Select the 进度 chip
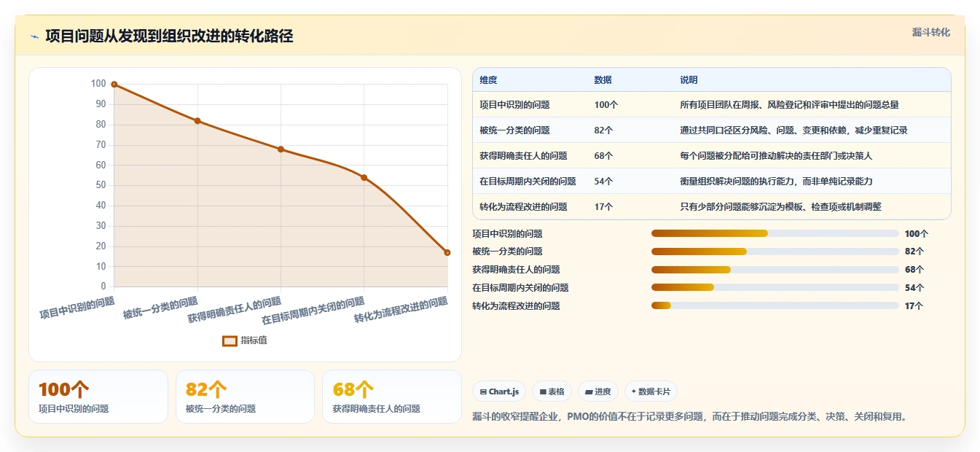The image size is (980, 452). click(x=598, y=391)
